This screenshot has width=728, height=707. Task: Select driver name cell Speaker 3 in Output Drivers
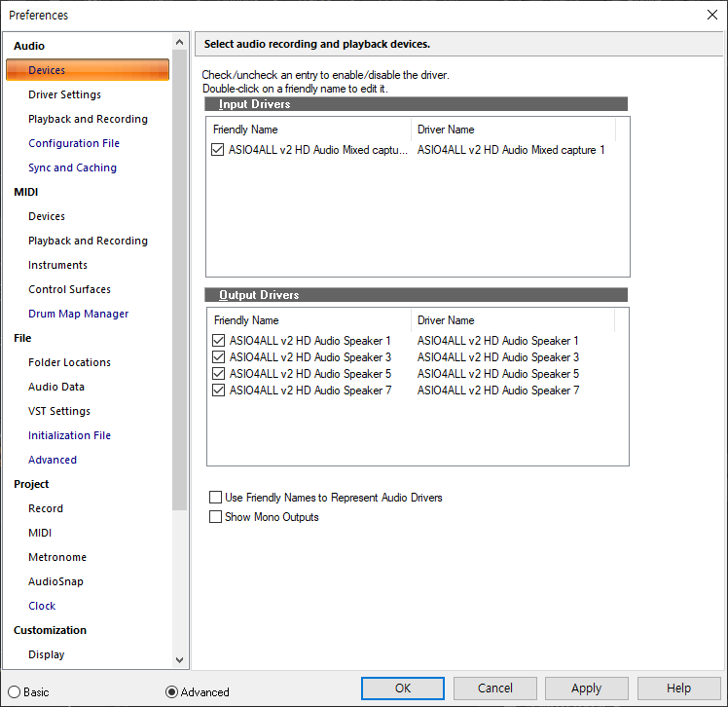[x=498, y=357]
